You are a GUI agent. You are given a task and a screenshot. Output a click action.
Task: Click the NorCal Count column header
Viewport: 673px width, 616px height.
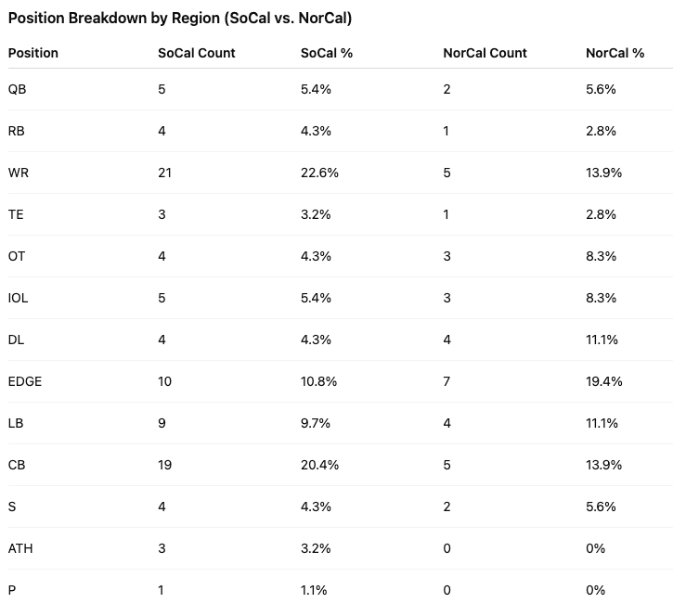[x=485, y=53]
